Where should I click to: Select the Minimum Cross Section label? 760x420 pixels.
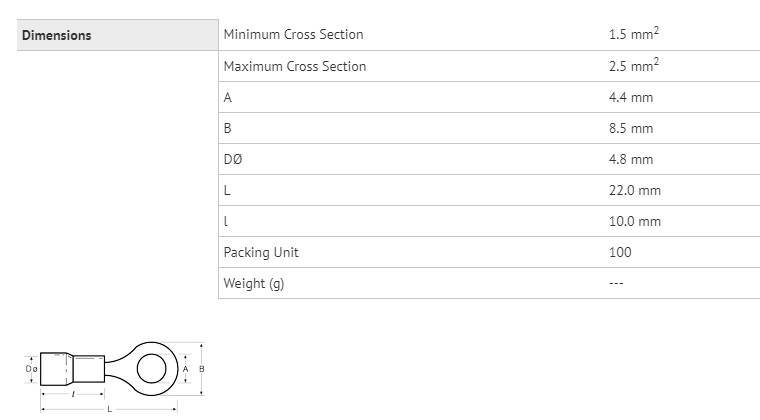293,34
